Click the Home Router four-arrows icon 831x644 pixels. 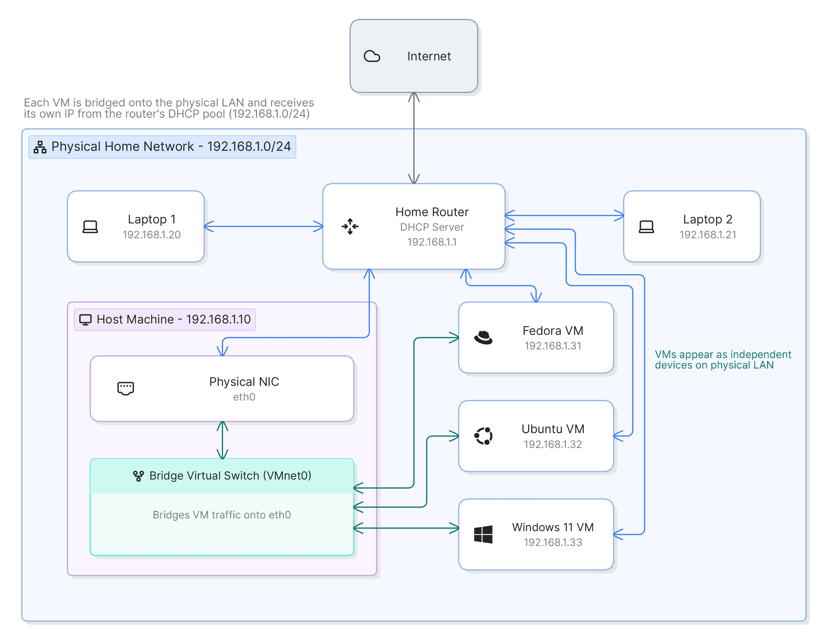coord(350,226)
